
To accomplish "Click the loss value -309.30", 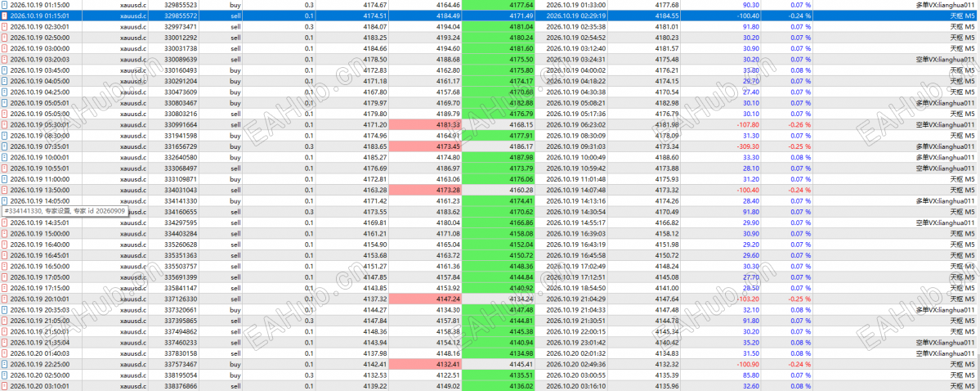I will tap(747, 146).
